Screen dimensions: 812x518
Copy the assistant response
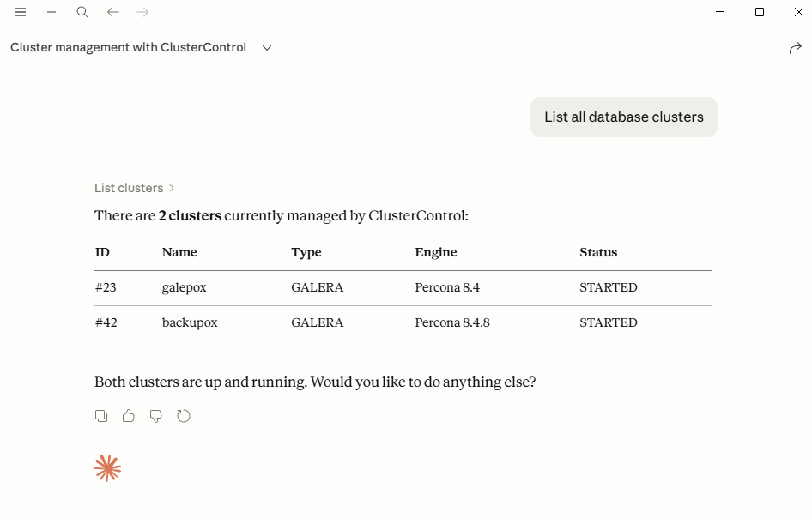pos(101,416)
